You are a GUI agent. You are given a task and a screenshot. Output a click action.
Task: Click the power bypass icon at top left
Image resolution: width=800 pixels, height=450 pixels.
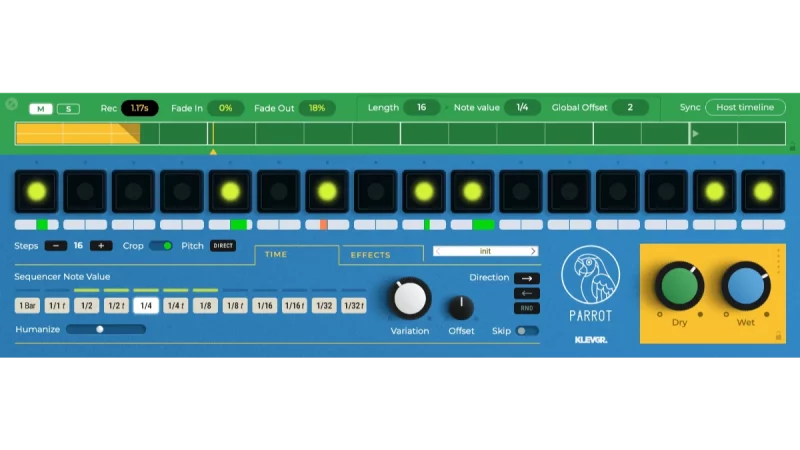[11, 105]
